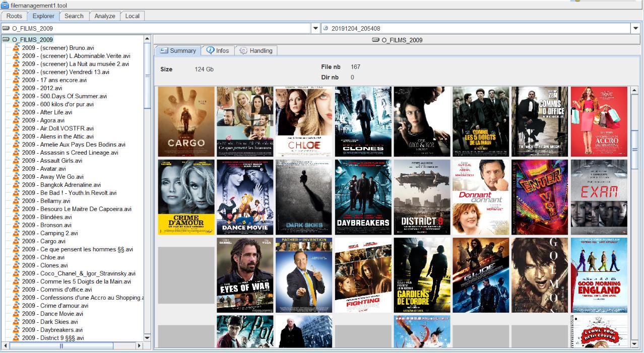
Task: Open the Daybreakers poster thumbnail
Action: pos(363,197)
